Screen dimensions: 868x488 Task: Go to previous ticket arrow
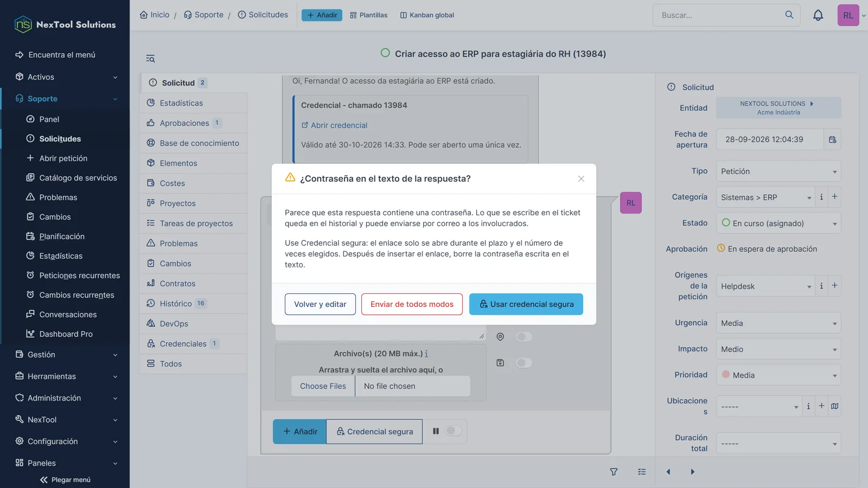pos(668,472)
